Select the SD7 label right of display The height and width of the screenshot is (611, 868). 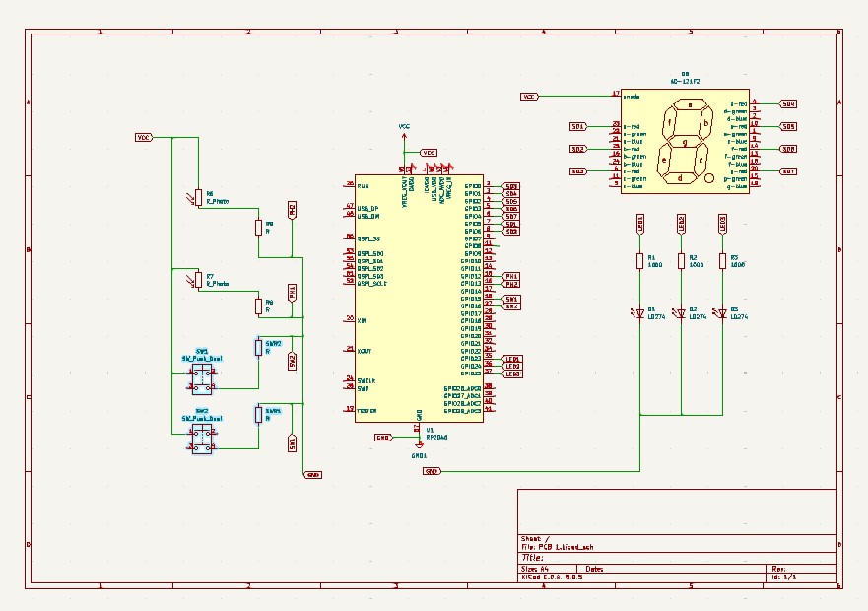[788, 171]
